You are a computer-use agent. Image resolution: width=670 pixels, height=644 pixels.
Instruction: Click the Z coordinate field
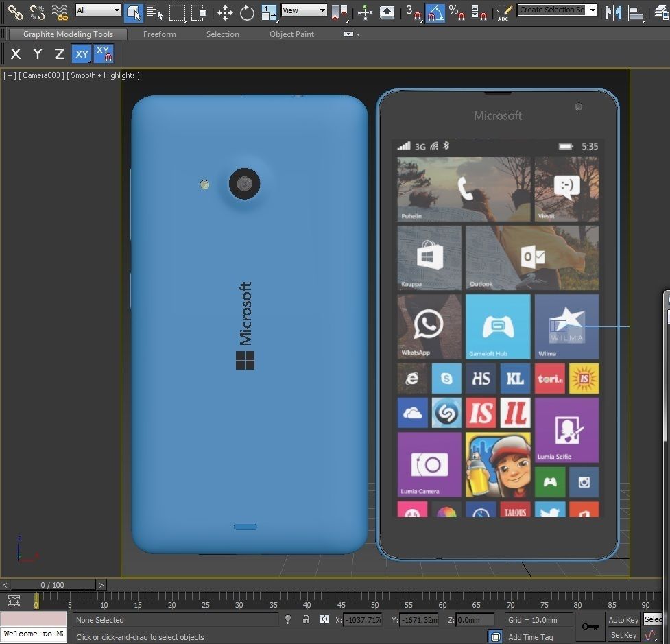click(475, 619)
